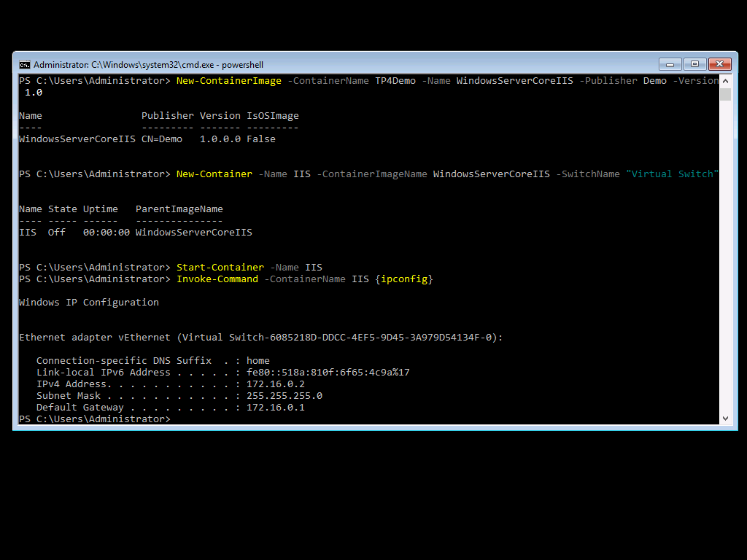747x560 pixels.
Task: Click the active PowerShell prompt line
Action: click(x=93, y=419)
